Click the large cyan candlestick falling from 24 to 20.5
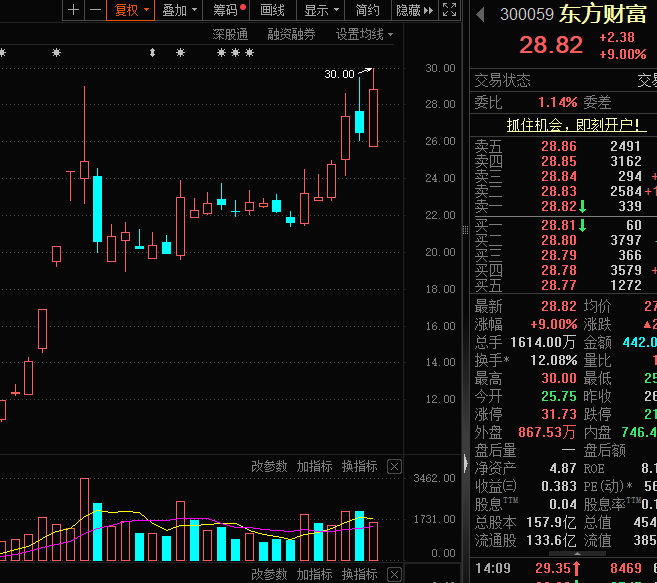 click(97, 209)
